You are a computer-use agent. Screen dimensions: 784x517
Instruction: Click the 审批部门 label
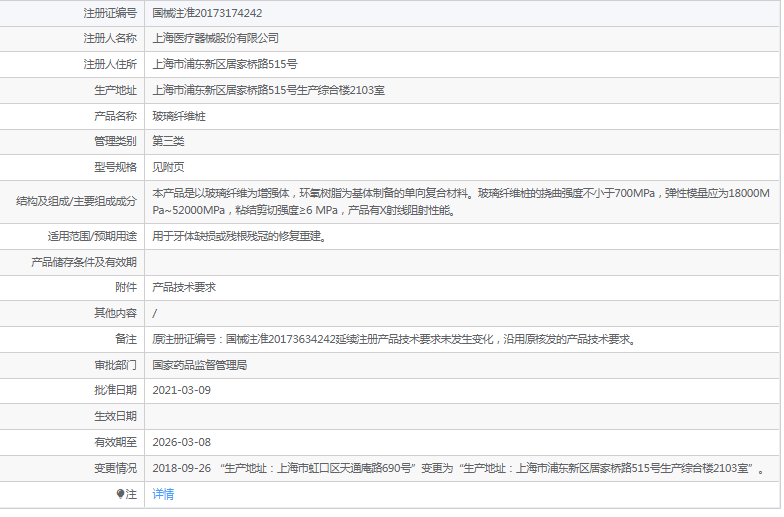(x=116, y=365)
